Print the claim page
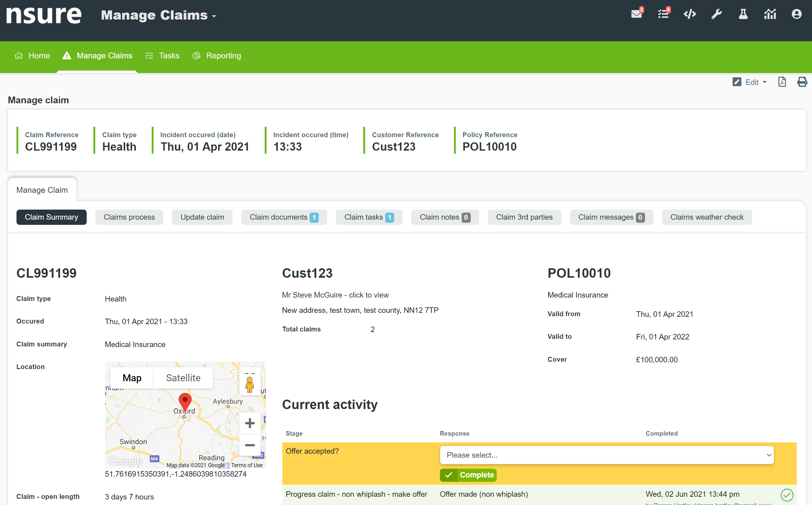This screenshot has width=812, height=505. pyautogui.click(x=802, y=82)
